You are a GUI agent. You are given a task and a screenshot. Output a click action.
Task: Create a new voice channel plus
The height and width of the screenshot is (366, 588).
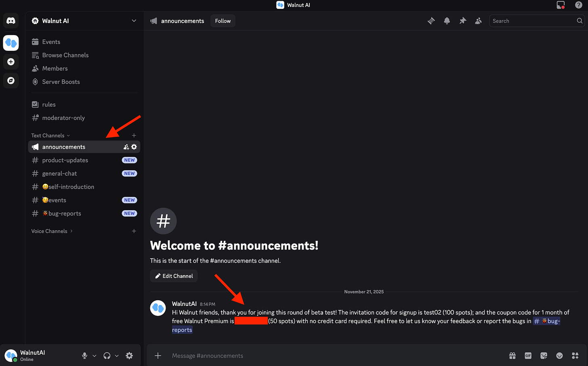click(134, 231)
